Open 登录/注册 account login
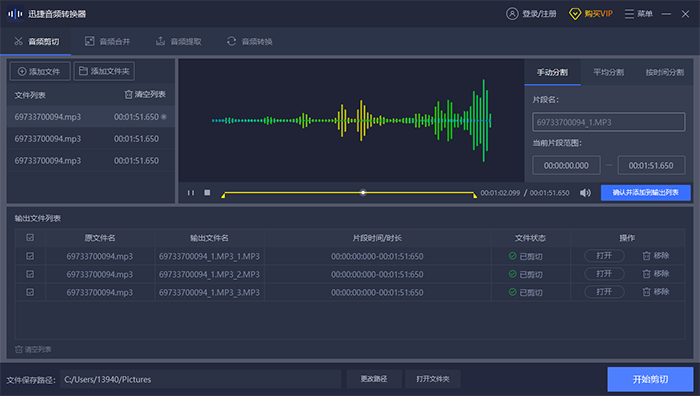The height and width of the screenshot is (396, 700). click(531, 14)
